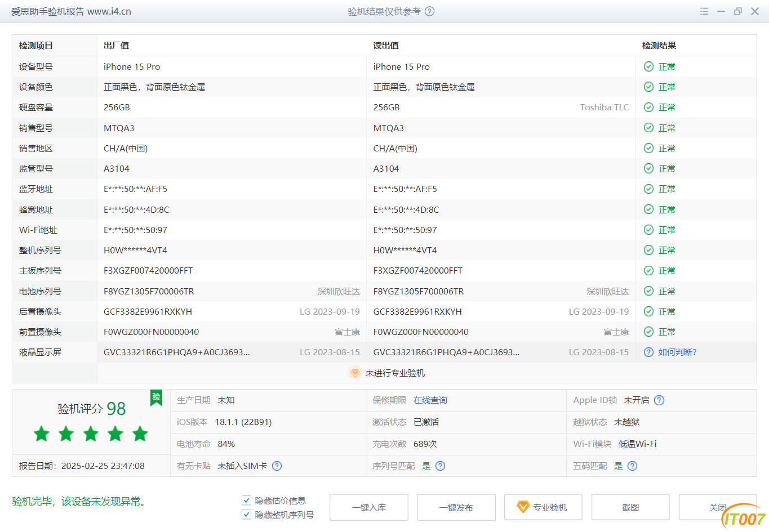Viewport: 769px width, 532px height.
Task: Click 检测项目 column header
Action: coord(35,46)
